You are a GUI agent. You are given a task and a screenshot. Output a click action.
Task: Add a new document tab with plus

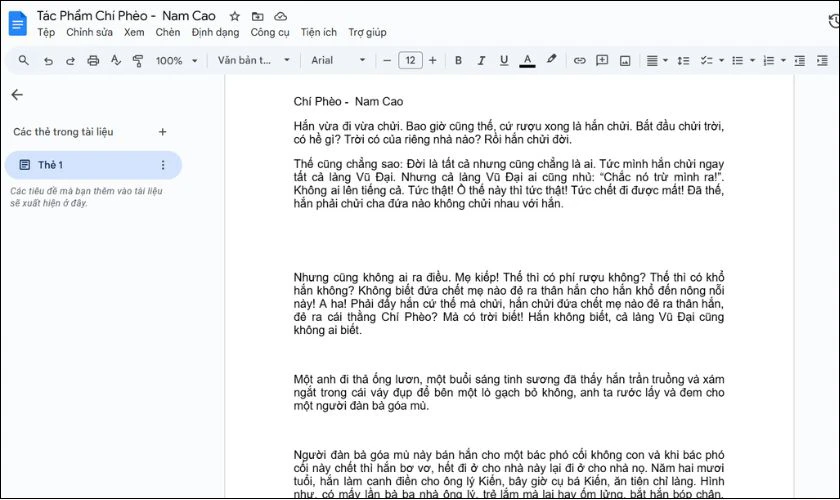163,132
